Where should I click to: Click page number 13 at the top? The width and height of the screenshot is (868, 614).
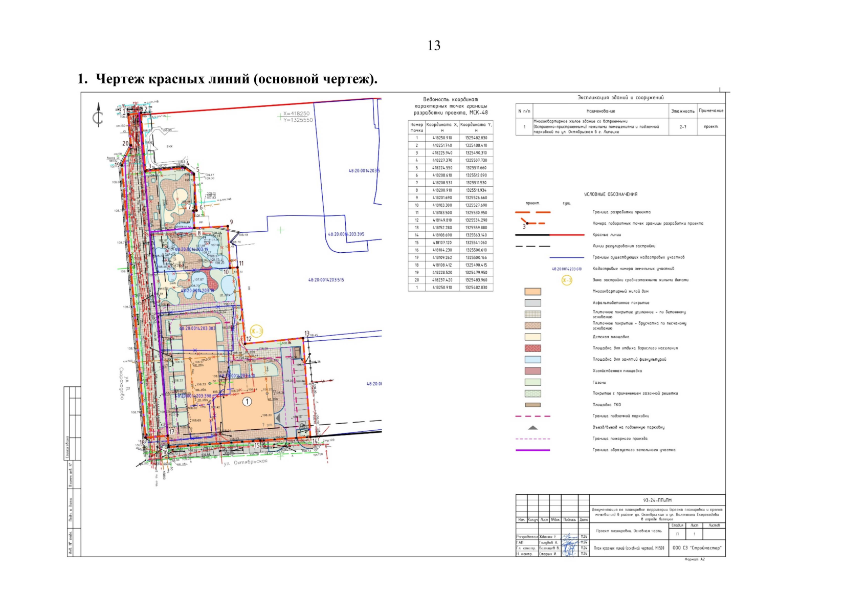(x=434, y=46)
